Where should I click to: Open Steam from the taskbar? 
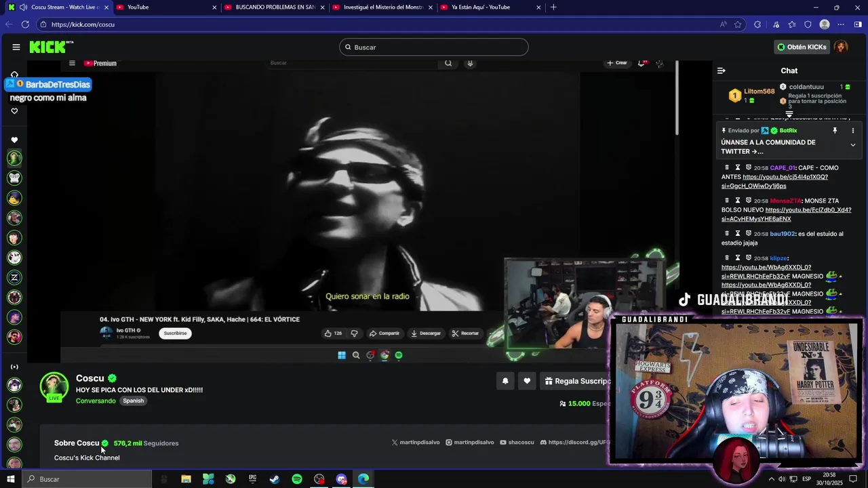click(x=275, y=479)
